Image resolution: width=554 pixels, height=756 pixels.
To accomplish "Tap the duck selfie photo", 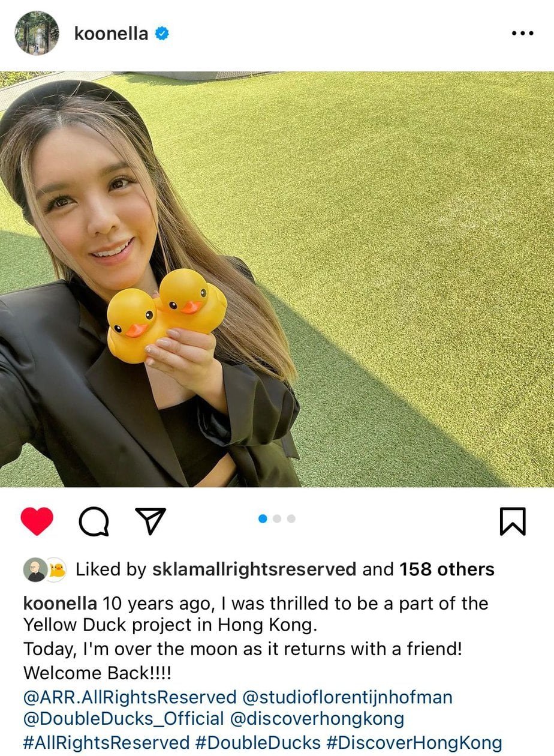I will [x=277, y=280].
